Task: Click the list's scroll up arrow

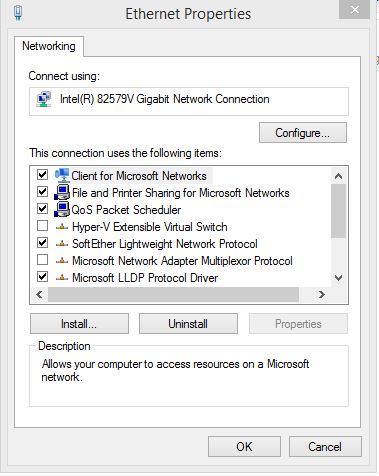Action: point(339,176)
